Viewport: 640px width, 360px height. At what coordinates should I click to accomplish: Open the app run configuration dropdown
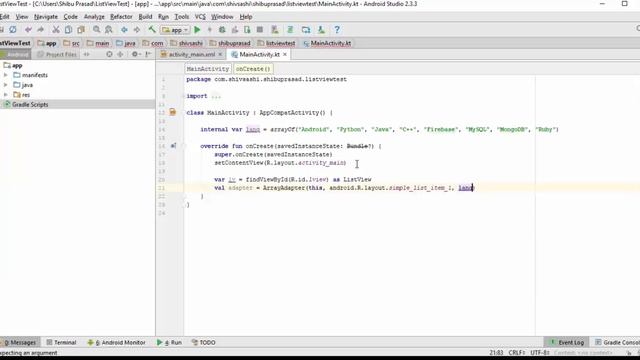[x=175, y=30]
